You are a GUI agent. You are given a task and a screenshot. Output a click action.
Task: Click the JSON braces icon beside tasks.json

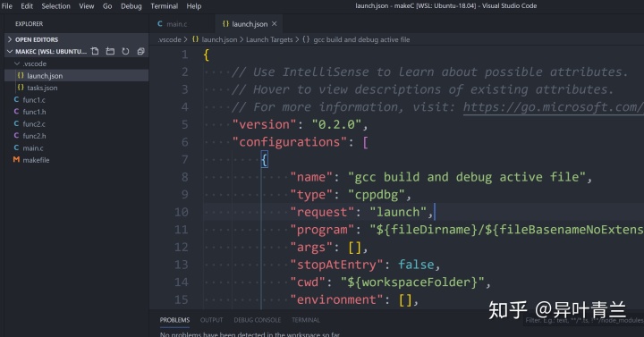click(x=21, y=88)
